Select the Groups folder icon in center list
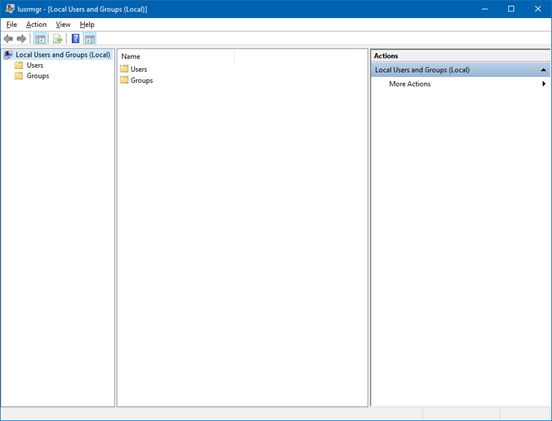Image resolution: width=552 pixels, height=421 pixels. (x=124, y=80)
